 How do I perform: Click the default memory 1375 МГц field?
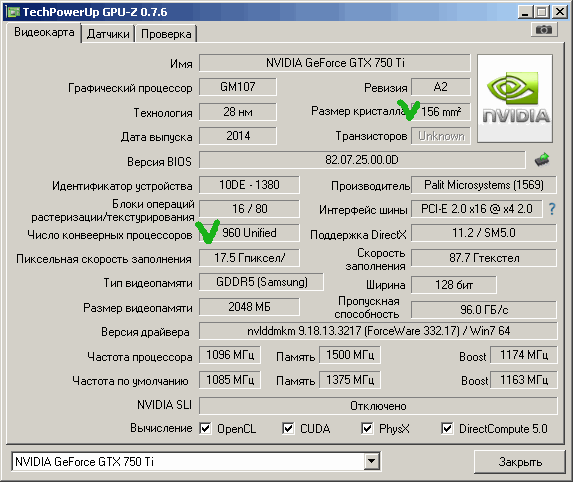tap(350, 380)
